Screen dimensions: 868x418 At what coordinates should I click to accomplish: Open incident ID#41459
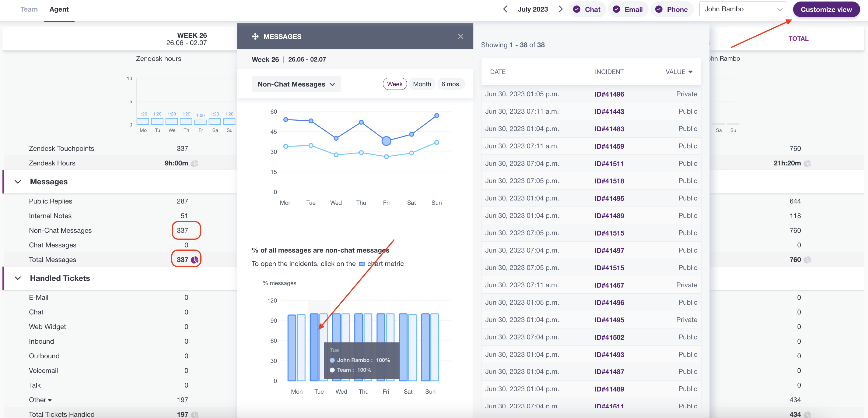[609, 146]
